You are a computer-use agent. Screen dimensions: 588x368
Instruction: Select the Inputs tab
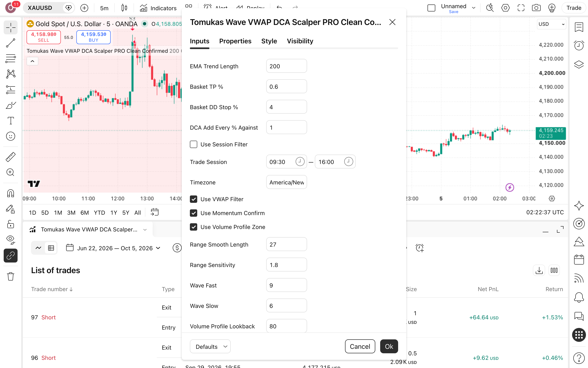[x=199, y=41]
